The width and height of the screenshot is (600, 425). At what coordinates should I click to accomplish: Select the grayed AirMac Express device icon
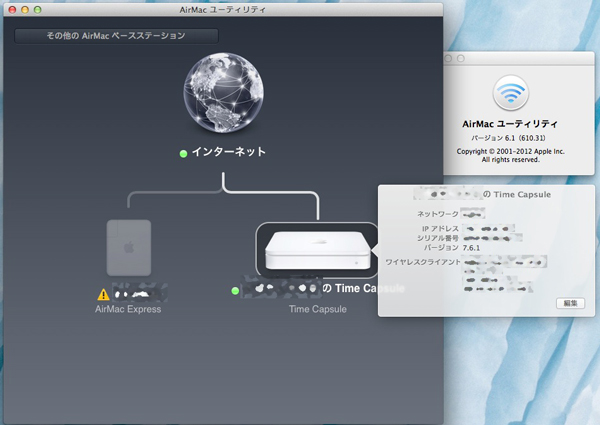[x=129, y=248]
